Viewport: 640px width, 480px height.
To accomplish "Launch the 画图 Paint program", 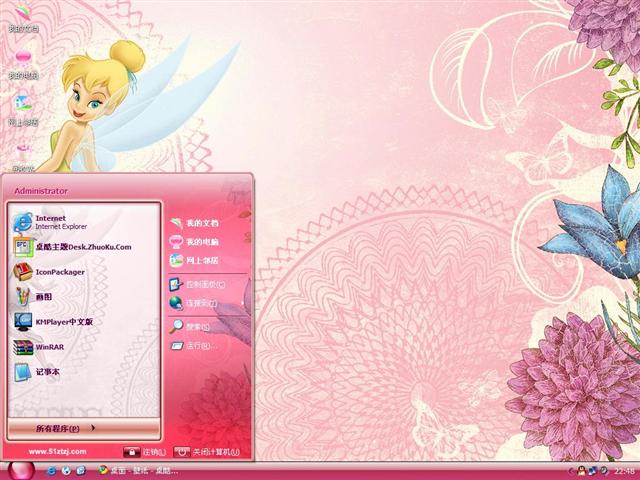I will 33,297.
